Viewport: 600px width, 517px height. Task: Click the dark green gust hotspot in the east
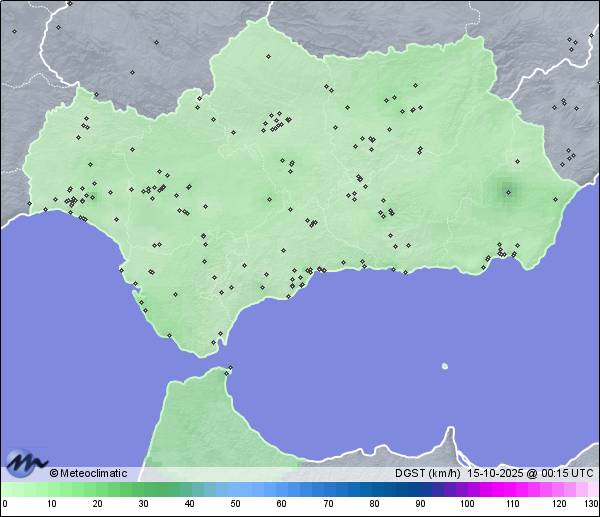(x=508, y=192)
